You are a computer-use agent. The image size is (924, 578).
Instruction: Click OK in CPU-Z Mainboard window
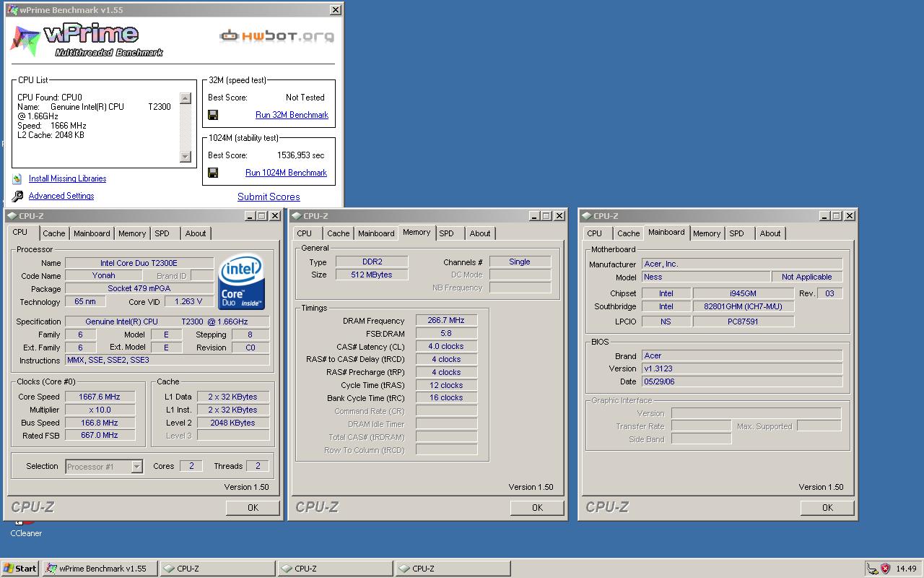[x=827, y=507]
